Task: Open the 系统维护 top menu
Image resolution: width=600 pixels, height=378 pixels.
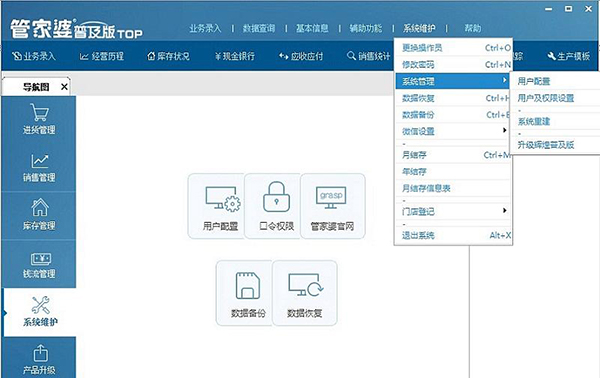Action: 419,28
